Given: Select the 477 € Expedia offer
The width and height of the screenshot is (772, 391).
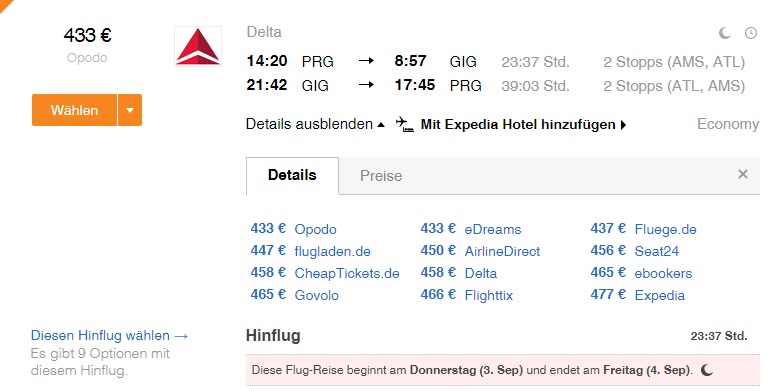Looking at the screenshot, I should point(638,295).
